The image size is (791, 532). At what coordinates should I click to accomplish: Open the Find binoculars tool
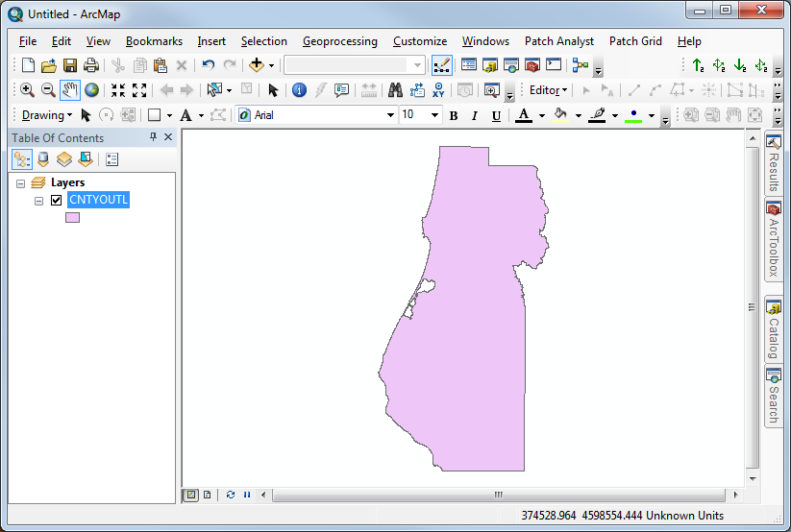(395, 90)
